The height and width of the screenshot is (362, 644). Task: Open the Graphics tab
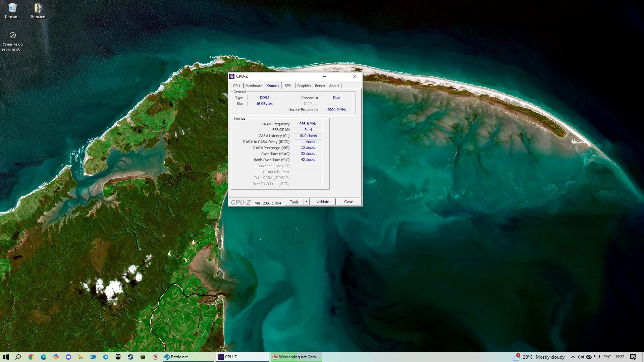click(304, 86)
